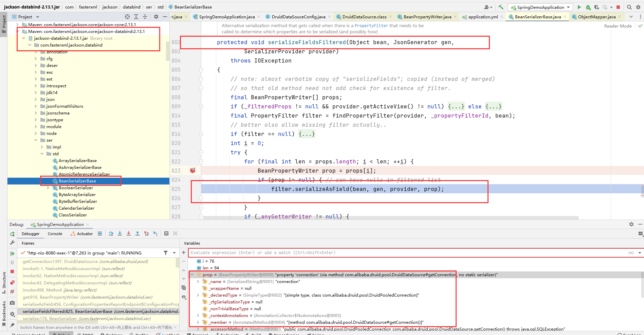Image resolution: width=644 pixels, height=335 pixels.
Task: Toggle the watches view with the eye icon
Action: pos(184,297)
